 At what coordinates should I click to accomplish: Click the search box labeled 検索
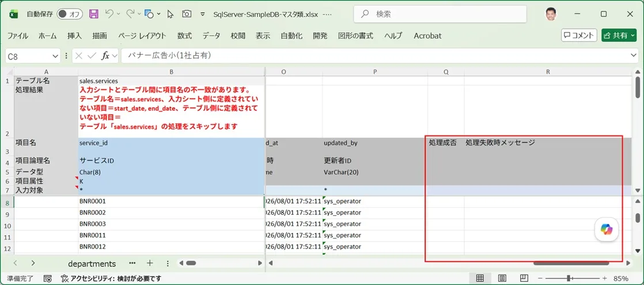point(440,14)
